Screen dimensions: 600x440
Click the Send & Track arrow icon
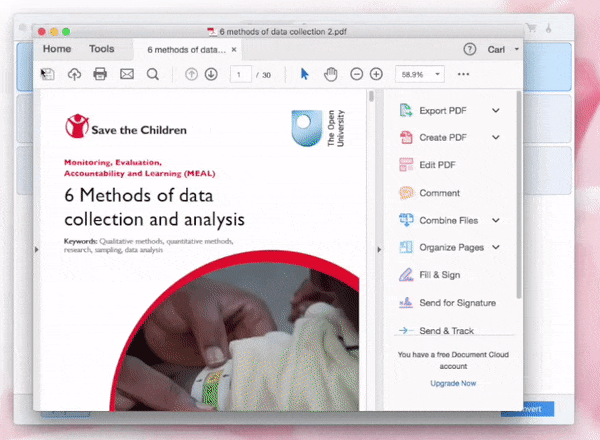[x=406, y=330]
